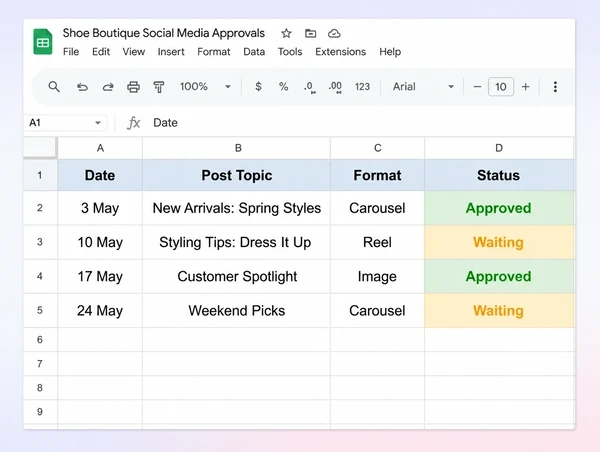Select the Weekend Picks cell

[x=236, y=310]
